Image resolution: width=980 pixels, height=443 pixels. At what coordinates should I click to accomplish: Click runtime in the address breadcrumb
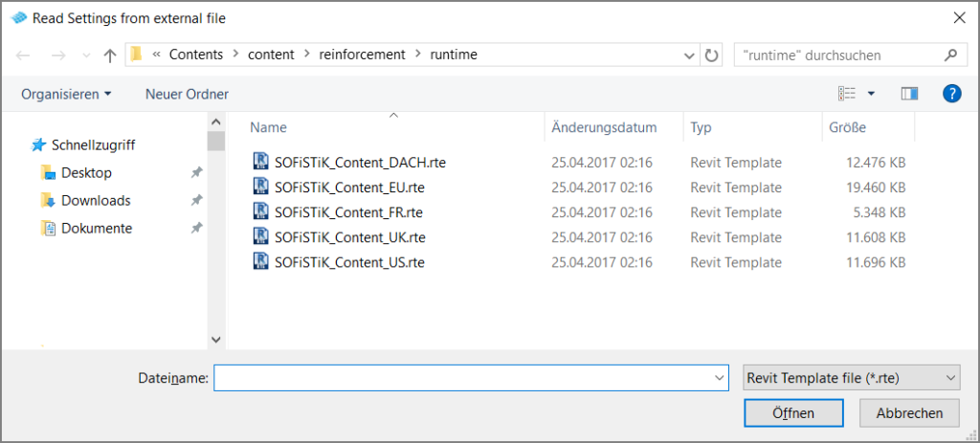(454, 55)
